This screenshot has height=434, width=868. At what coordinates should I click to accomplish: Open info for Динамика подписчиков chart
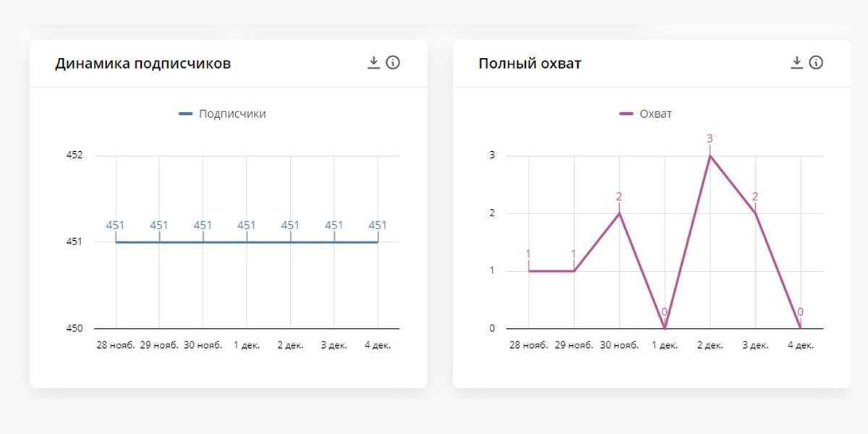pyautogui.click(x=393, y=62)
